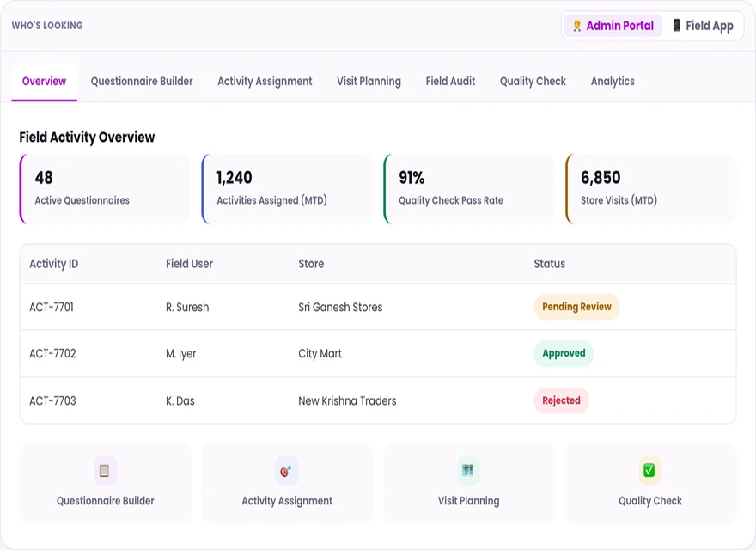Click the target icon above Activity Assignment
This screenshot has width=756, height=550.
pos(286,470)
